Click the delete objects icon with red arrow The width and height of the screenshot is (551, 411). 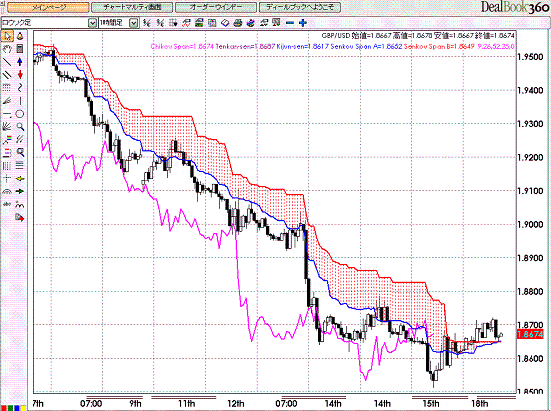pos(20,218)
